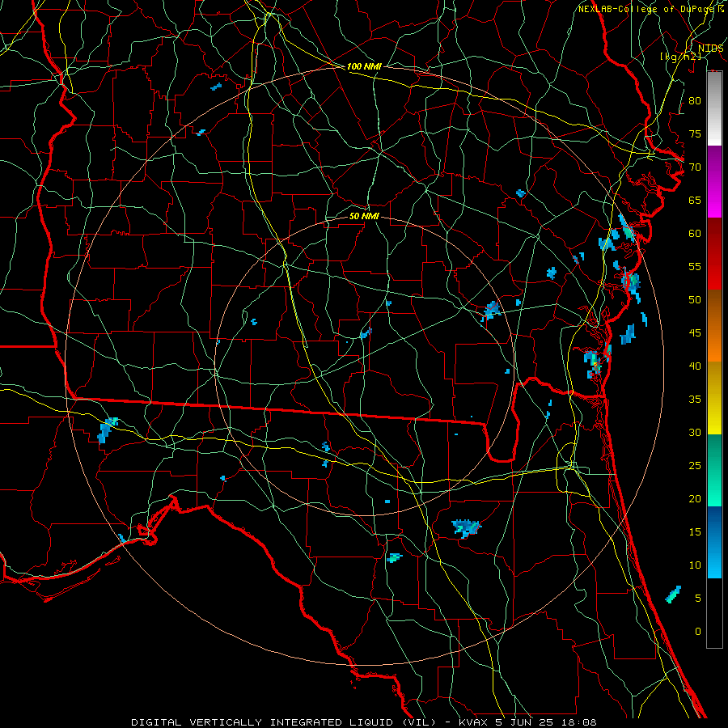
Task: Click the "100 NMI" range ring label
Action: pyautogui.click(x=364, y=67)
